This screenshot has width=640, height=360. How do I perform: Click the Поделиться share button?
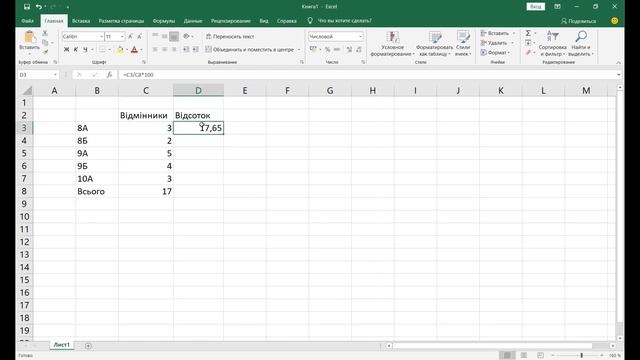[x=579, y=21]
